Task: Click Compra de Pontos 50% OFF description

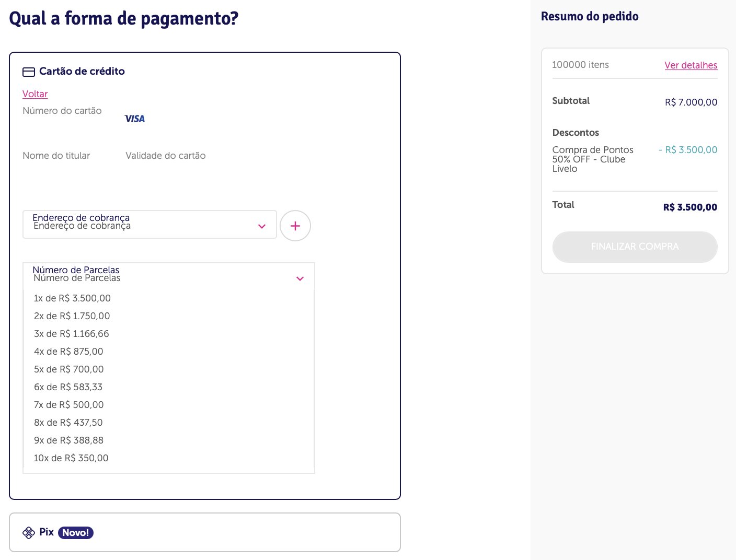Action: click(593, 159)
